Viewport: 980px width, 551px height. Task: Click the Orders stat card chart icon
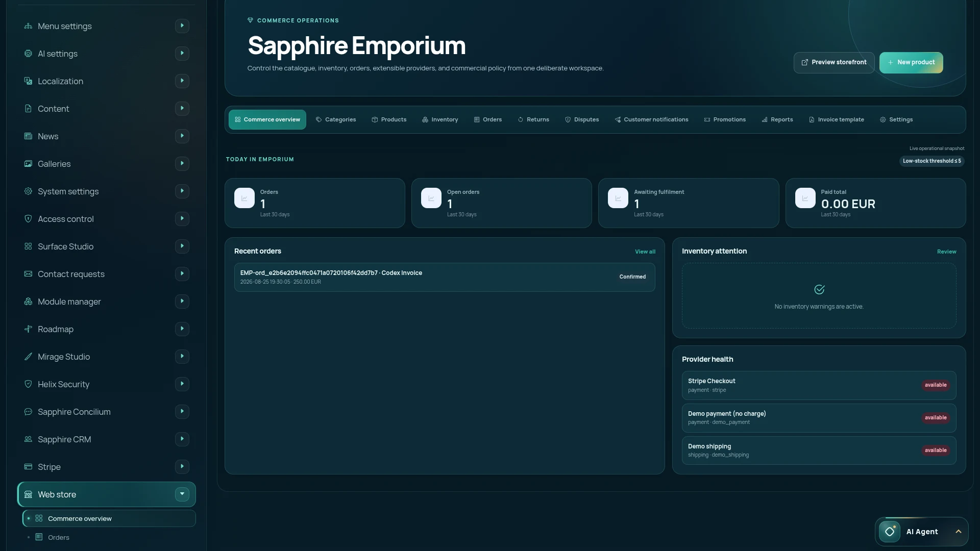(244, 198)
